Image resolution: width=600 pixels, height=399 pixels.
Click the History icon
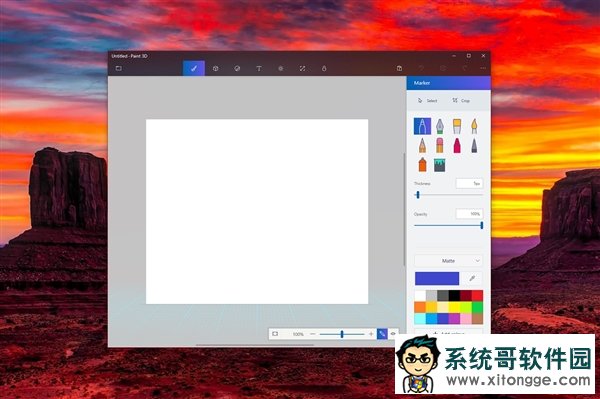(443, 68)
